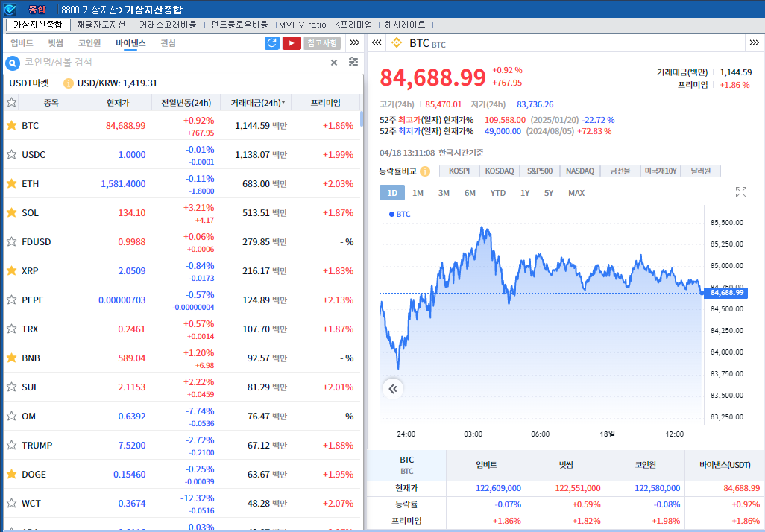This screenshot has width=765, height=532.
Task: Clear the coin search with X icon
Action: click(x=334, y=63)
